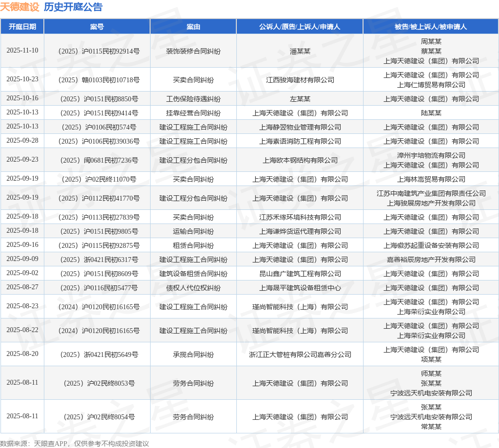Select the cause 装饰装修合同纠纷
The height and width of the screenshot is (448, 499).
[x=193, y=51]
